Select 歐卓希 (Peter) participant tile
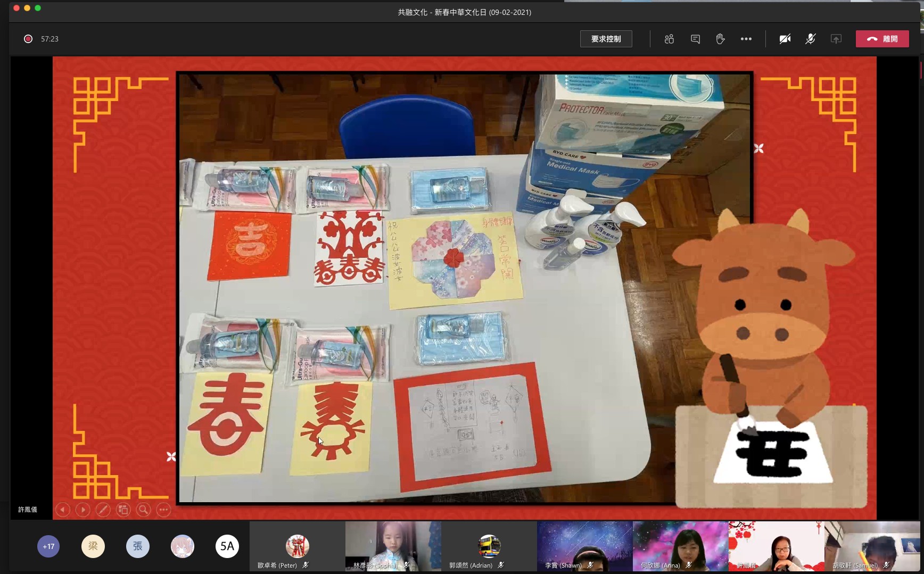924x574 pixels. [297, 546]
